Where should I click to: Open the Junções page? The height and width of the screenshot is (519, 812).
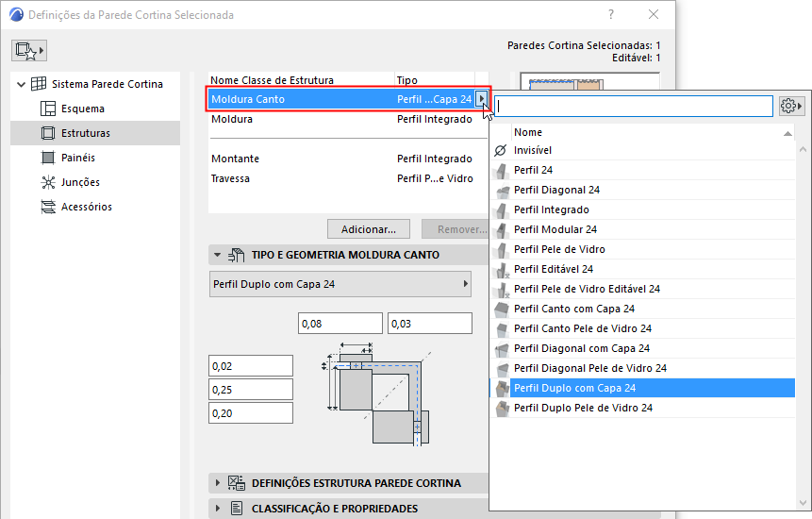coord(80,182)
